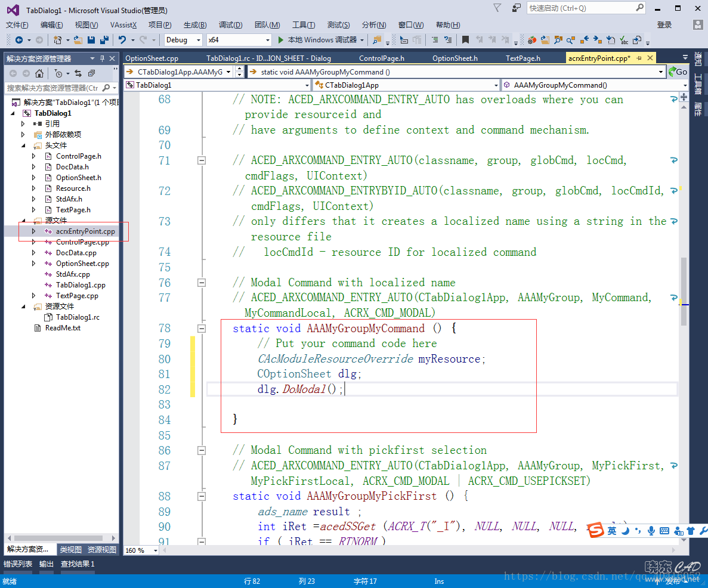Open the 文件(F) menu
Screen dimensions: 708x588
[17, 25]
